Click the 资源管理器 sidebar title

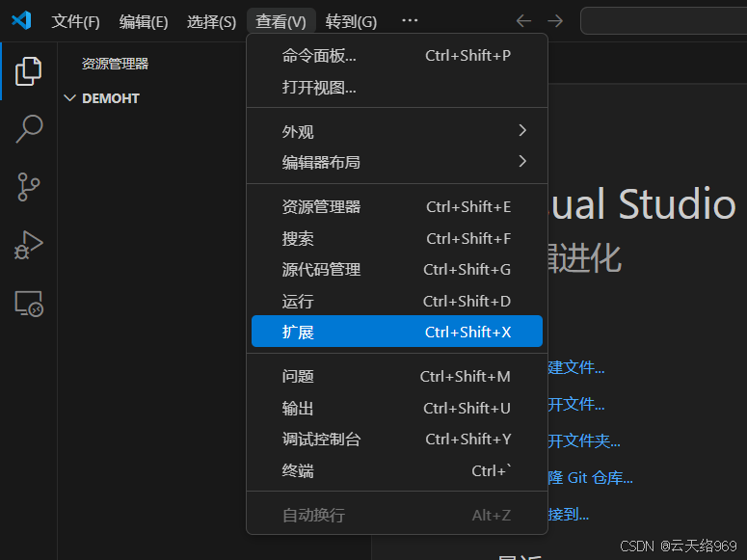pos(115,64)
